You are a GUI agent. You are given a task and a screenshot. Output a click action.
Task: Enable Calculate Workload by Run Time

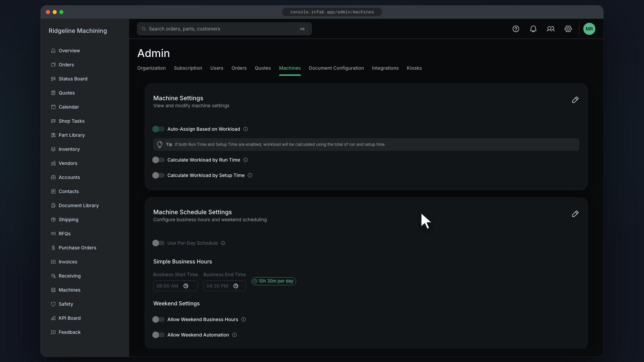(x=158, y=160)
